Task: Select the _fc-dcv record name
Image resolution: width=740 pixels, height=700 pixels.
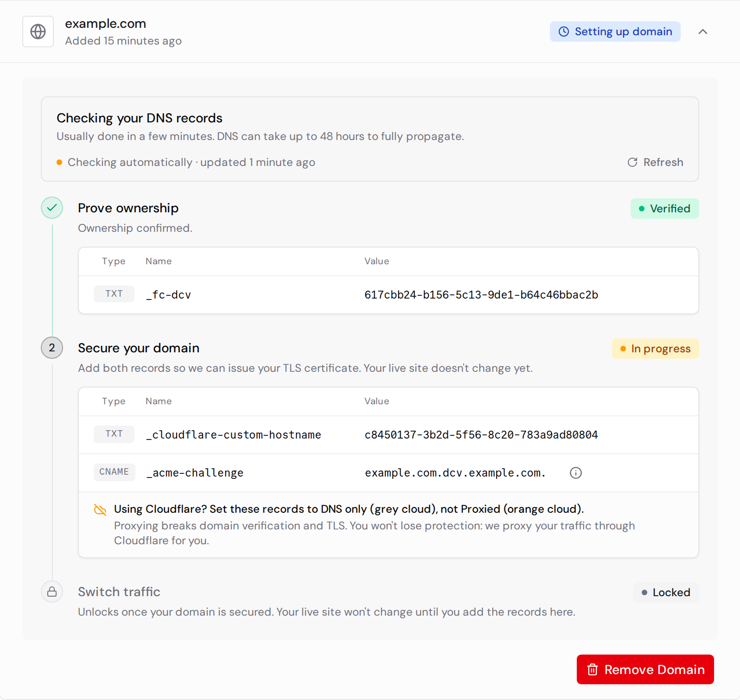Action: [x=169, y=295]
